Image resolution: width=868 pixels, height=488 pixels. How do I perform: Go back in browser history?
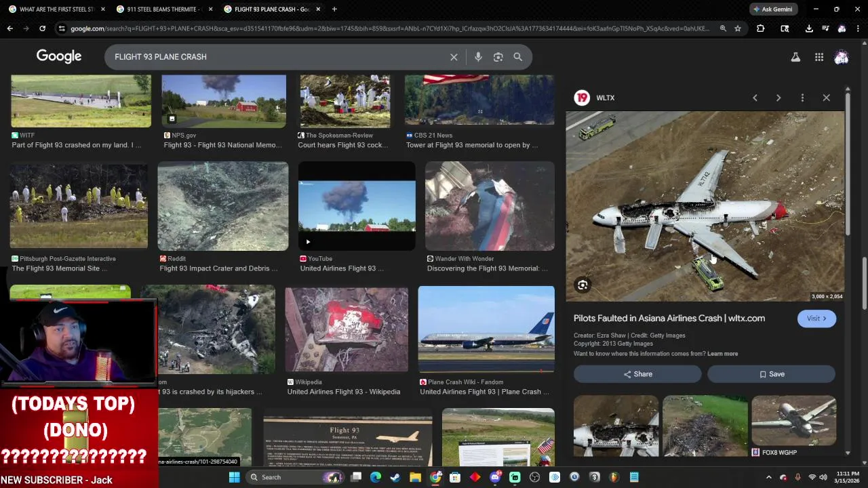pyautogui.click(x=9, y=28)
